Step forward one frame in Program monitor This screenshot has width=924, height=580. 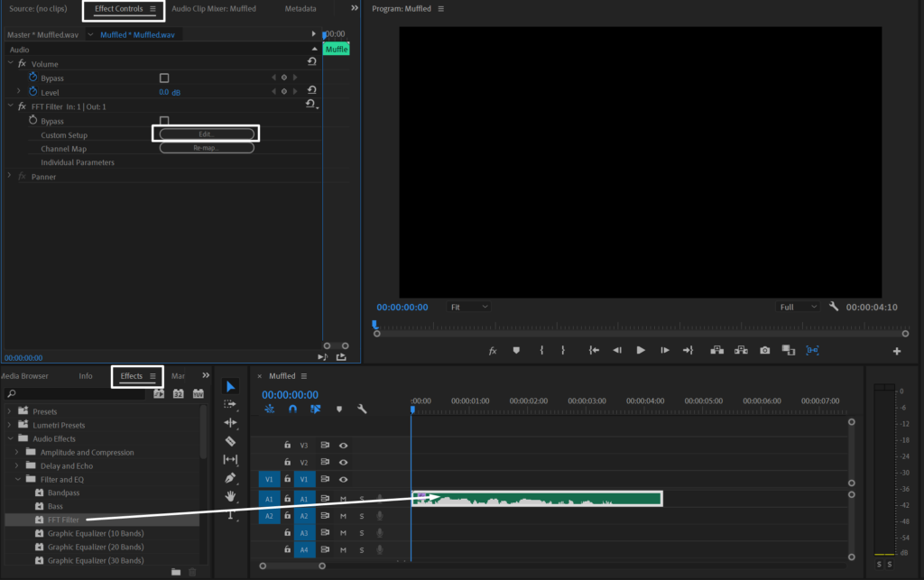pos(665,350)
